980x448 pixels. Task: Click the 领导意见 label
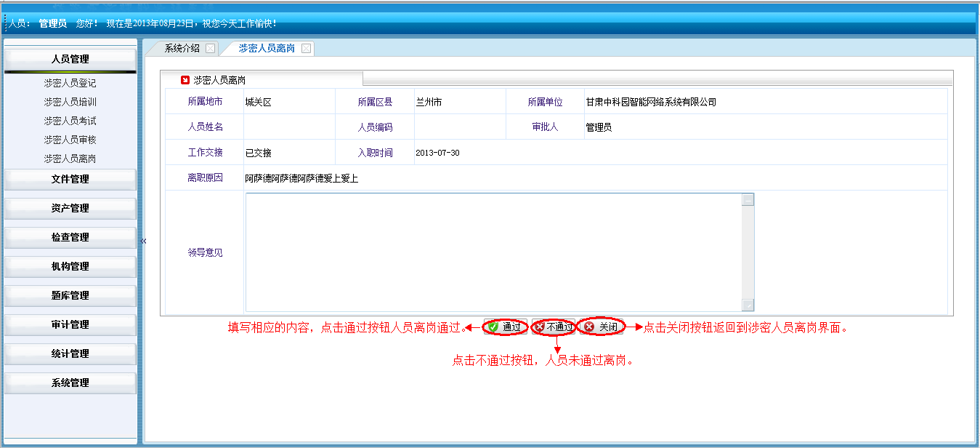205,252
